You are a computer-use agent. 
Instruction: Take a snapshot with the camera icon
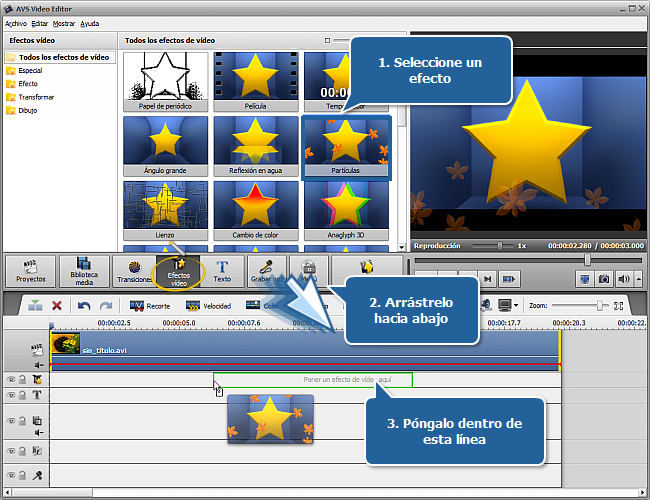coord(603,279)
